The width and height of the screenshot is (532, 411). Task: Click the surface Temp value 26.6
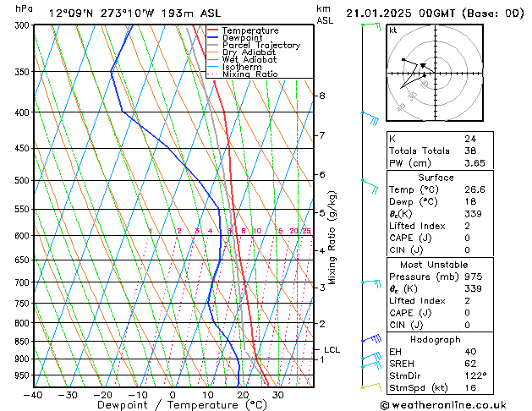(x=474, y=189)
